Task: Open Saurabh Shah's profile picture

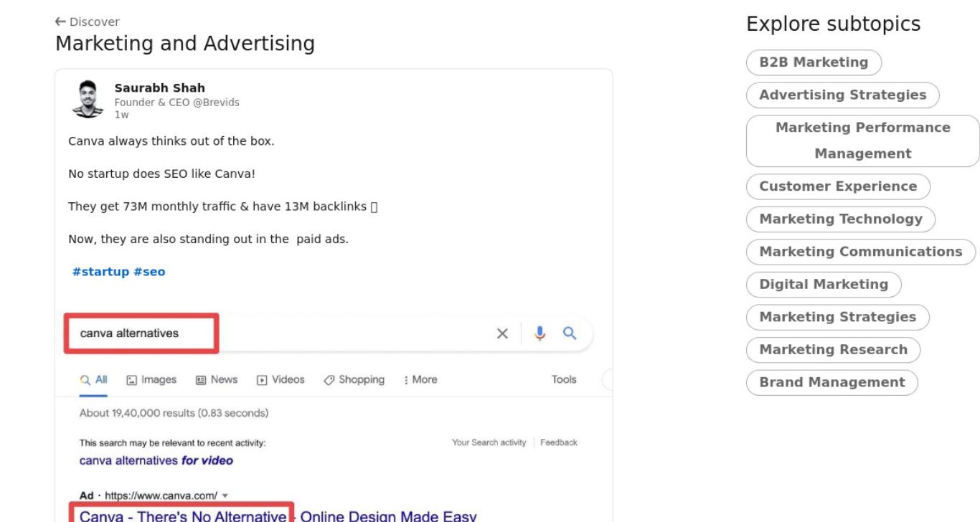Action: [90, 98]
